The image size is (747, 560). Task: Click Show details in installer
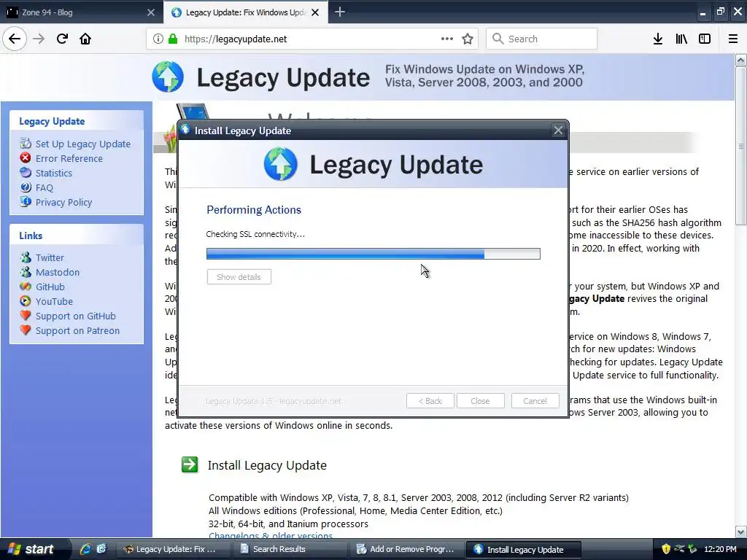pyautogui.click(x=239, y=276)
